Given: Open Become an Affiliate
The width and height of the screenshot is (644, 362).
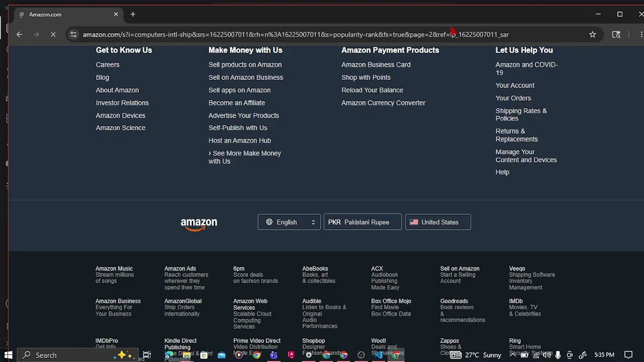Looking at the screenshot, I should coord(236,103).
